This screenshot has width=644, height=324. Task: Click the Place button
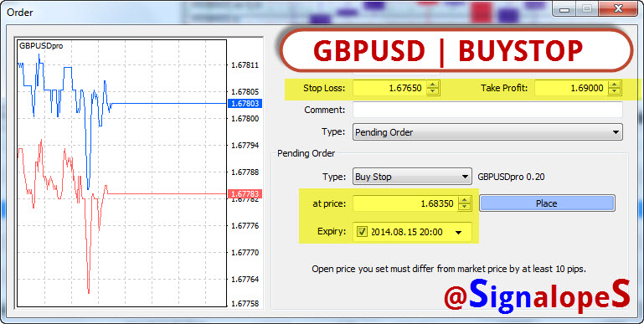pos(547,203)
